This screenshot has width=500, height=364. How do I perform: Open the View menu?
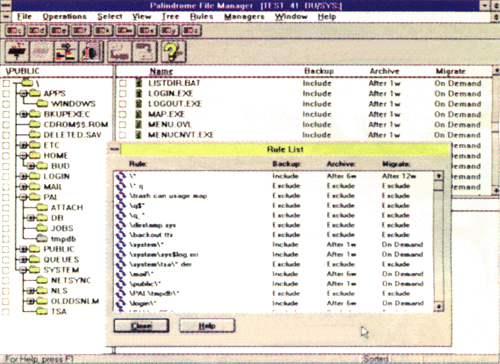(x=142, y=16)
